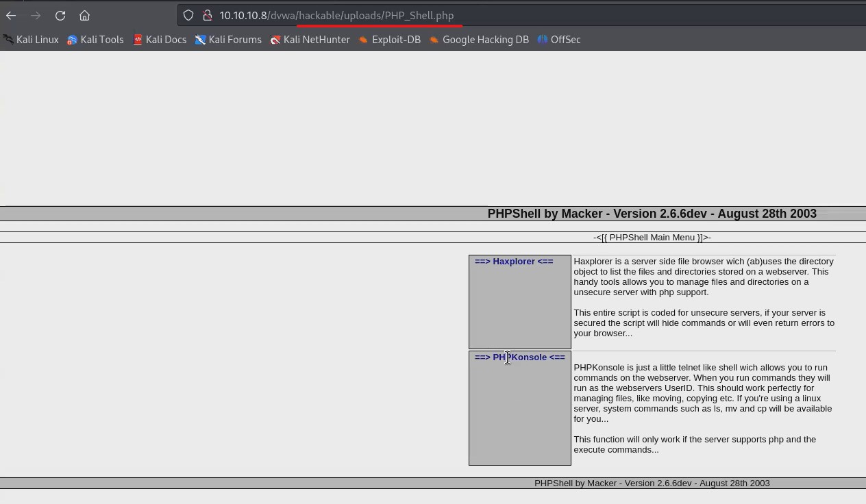Click the browser forward arrow
The height and width of the screenshot is (504, 866).
tap(36, 15)
